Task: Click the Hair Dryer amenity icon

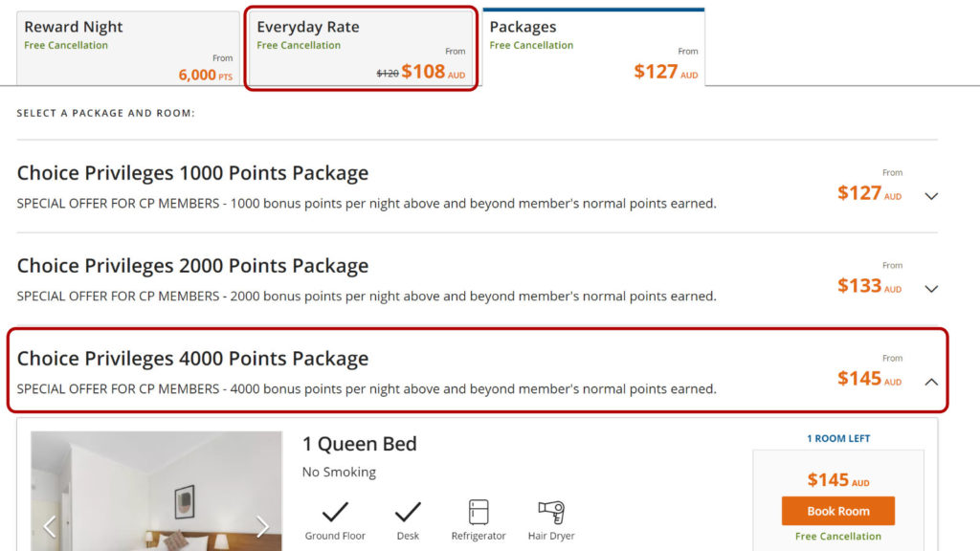Action: (x=551, y=513)
